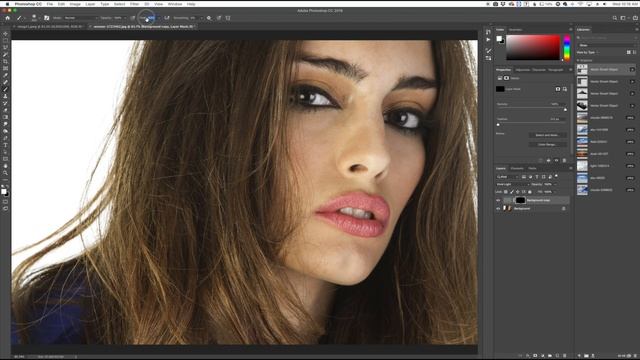Image resolution: width=640 pixels, height=360 pixels.
Task: Select the Zoom tool in the toolbar
Action: pyautogui.click(x=5, y=173)
